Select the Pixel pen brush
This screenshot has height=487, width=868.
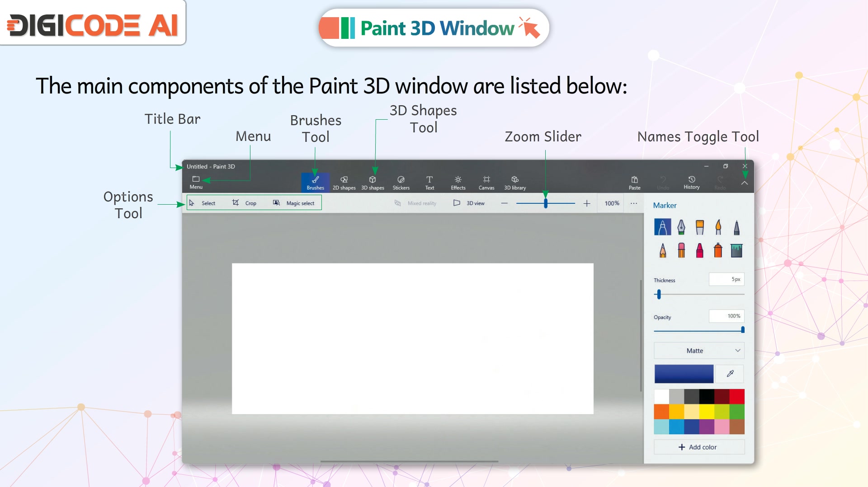click(x=736, y=227)
